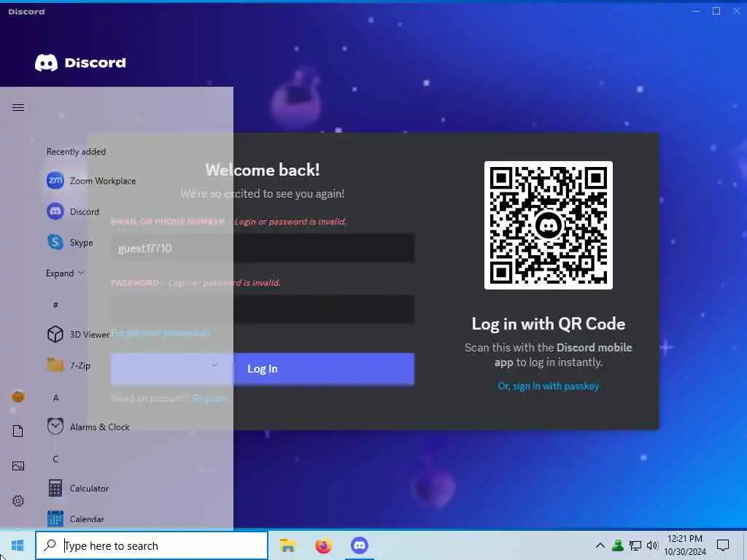Open Alarms & Clock app
This screenshot has width=747, height=560.
point(88,427)
